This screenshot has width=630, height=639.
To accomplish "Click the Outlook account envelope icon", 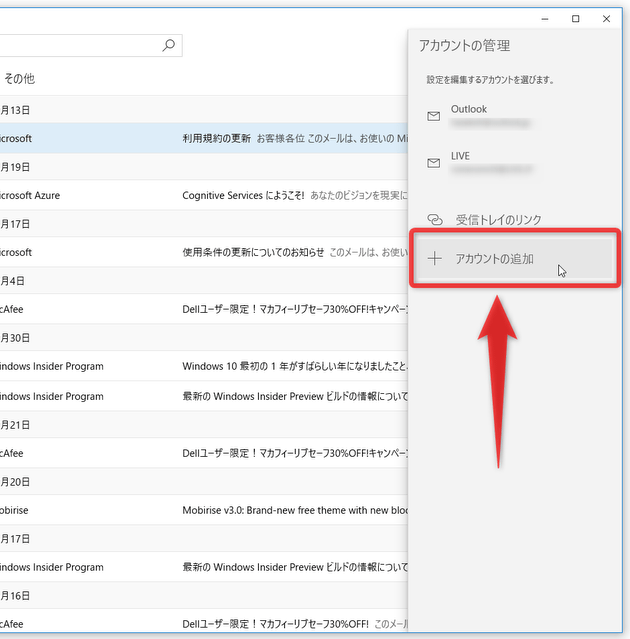I will (x=434, y=116).
